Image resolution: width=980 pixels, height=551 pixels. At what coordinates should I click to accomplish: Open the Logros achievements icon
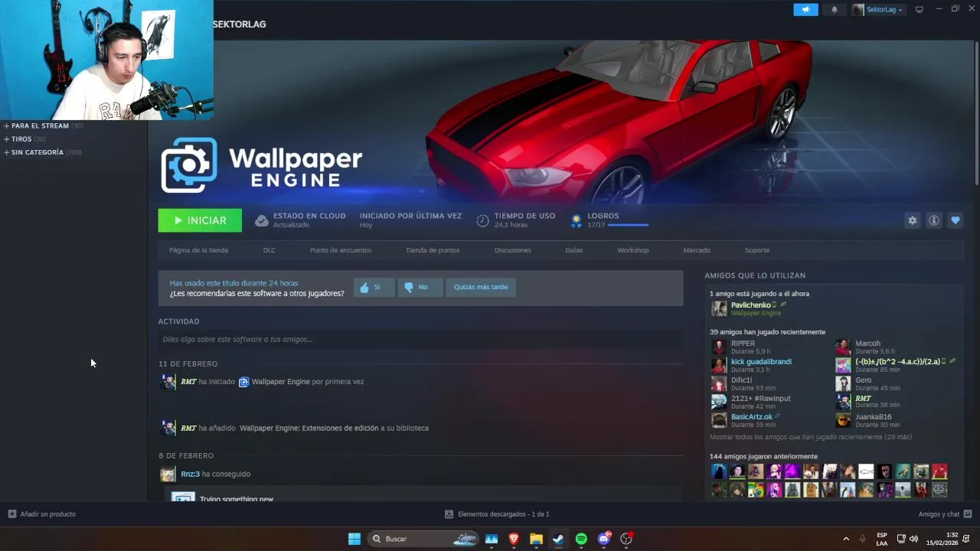577,220
